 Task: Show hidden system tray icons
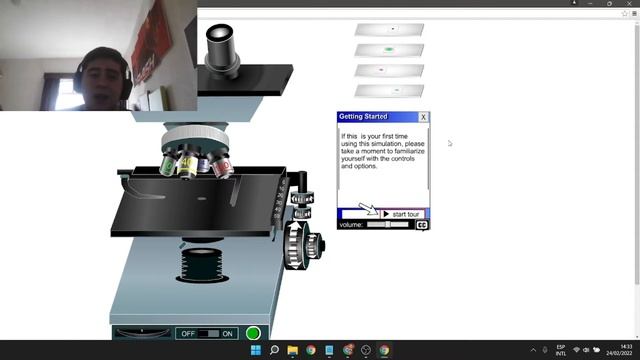pos(533,350)
